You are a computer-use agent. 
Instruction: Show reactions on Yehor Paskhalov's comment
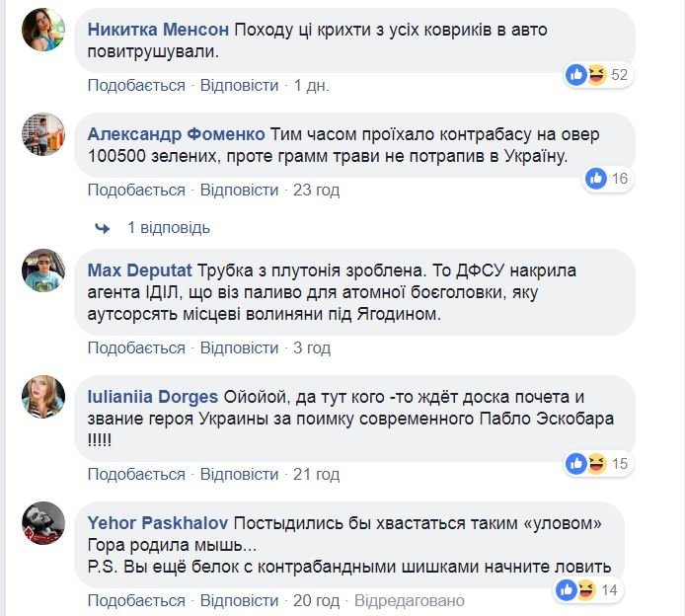point(590,590)
